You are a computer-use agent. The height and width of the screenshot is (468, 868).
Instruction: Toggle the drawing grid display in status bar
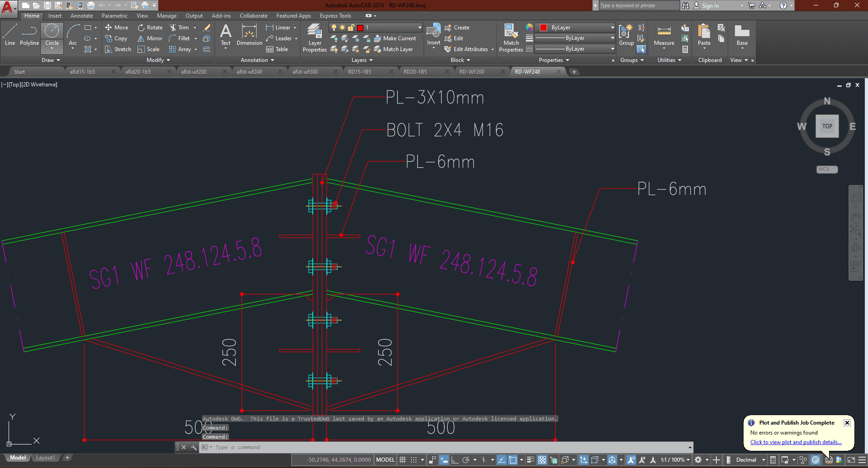pos(402,460)
